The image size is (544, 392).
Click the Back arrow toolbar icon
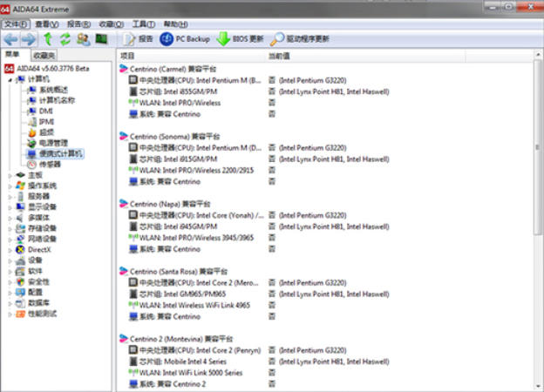(x=10, y=39)
